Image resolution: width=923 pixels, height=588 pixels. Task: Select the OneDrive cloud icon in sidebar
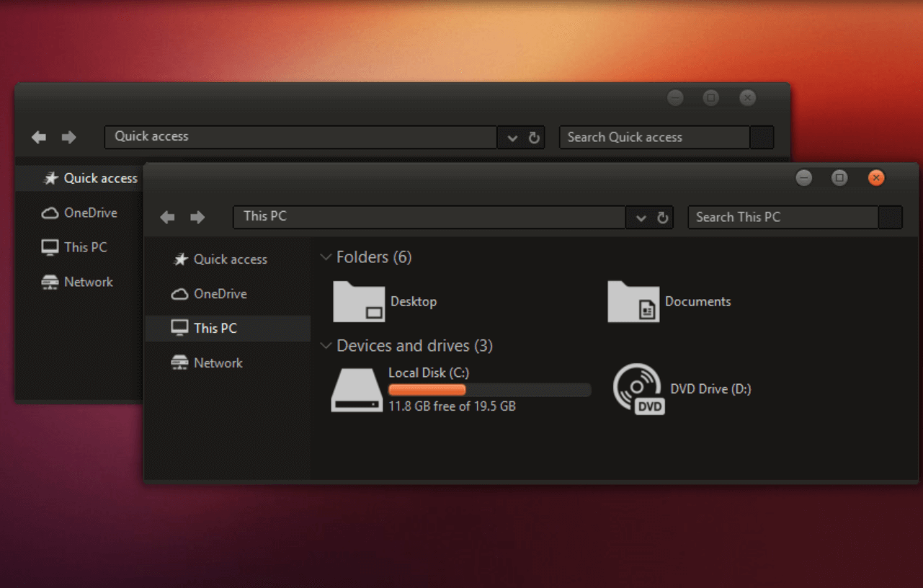click(179, 294)
